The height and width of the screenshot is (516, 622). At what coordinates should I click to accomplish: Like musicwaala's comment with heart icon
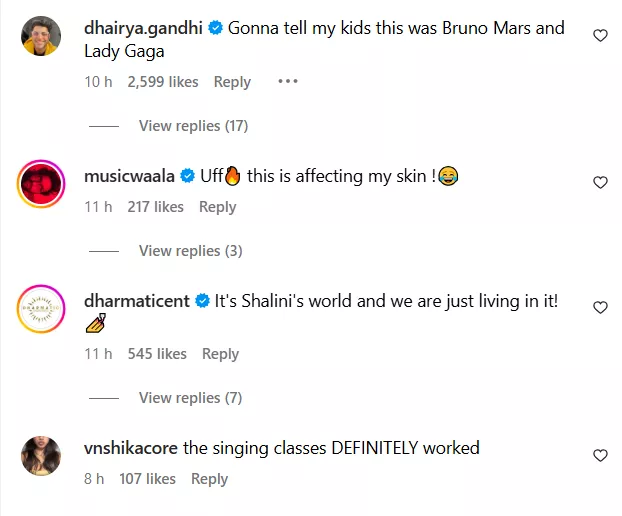[x=600, y=183]
